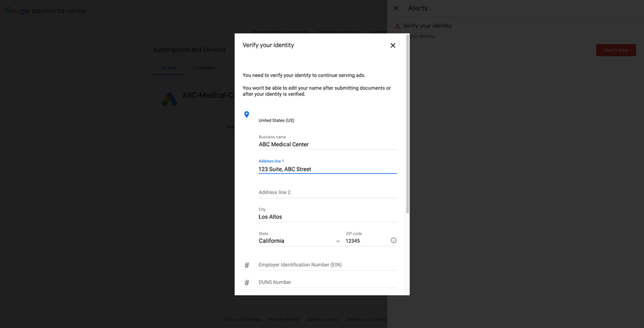
Task: Click the Verify your identity alert title
Action: point(427,26)
